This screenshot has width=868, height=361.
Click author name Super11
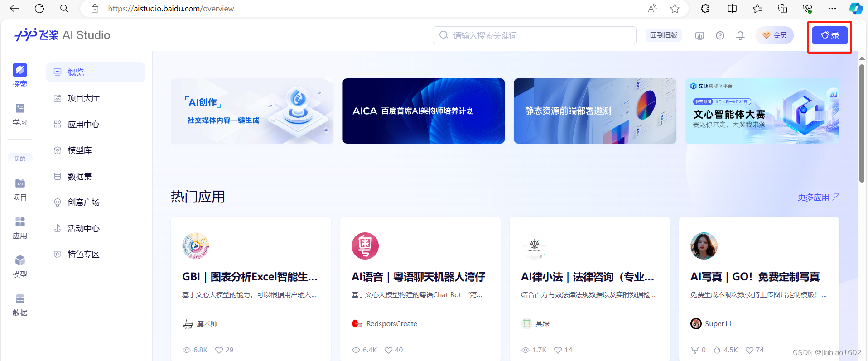718,324
